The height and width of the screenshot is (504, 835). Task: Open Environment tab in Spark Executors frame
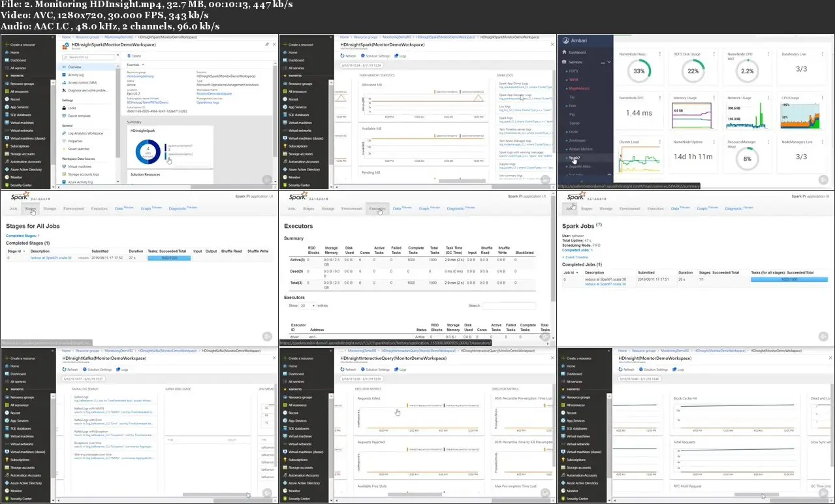tap(351, 208)
